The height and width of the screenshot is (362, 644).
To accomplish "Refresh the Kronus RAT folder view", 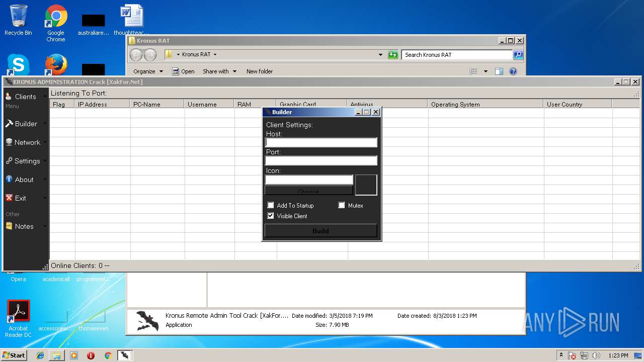I will pyautogui.click(x=393, y=55).
